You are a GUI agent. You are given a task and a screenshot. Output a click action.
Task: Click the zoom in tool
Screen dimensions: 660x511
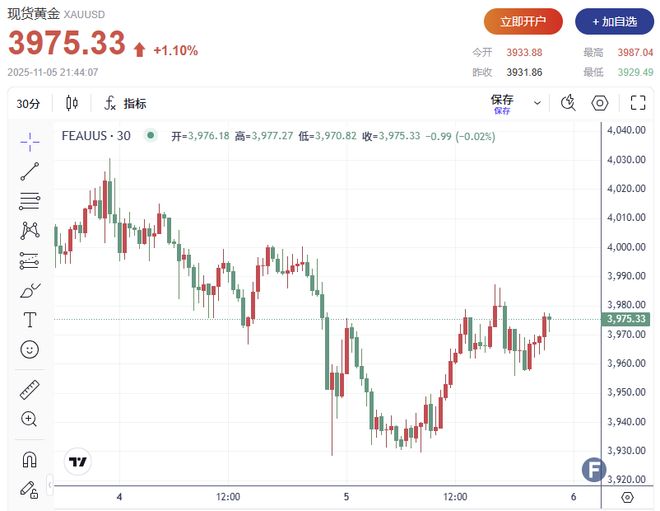[x=29, y=419]
